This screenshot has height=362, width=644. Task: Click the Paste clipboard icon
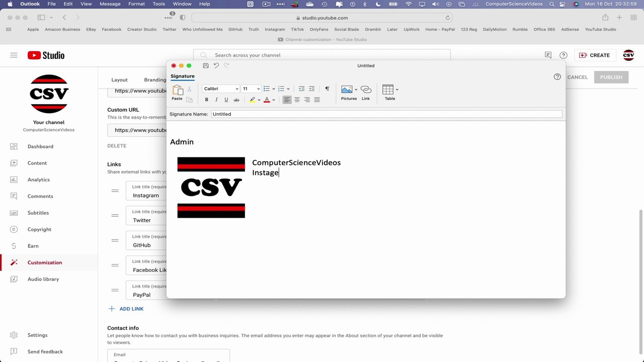[177, 90]
